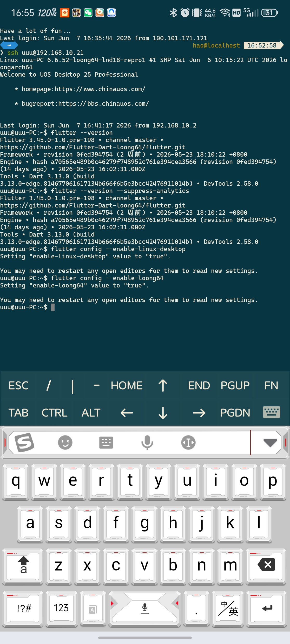Toggle Chinese/English input language

point(228,609)
